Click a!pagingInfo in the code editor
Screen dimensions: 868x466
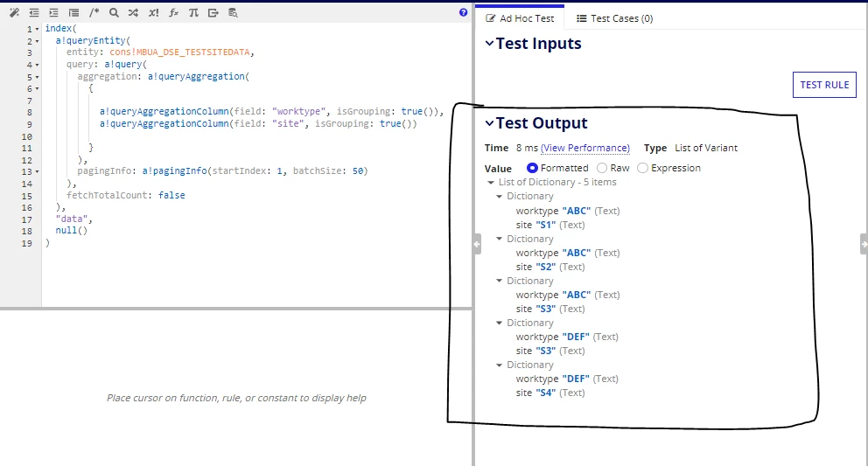(174, 170)
